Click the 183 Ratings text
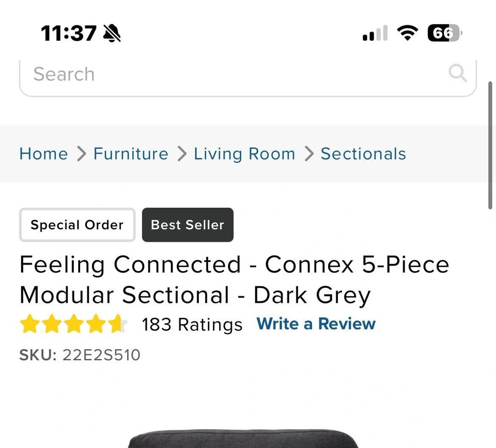The width and height of the screenshot is (496, 448). 192,325
